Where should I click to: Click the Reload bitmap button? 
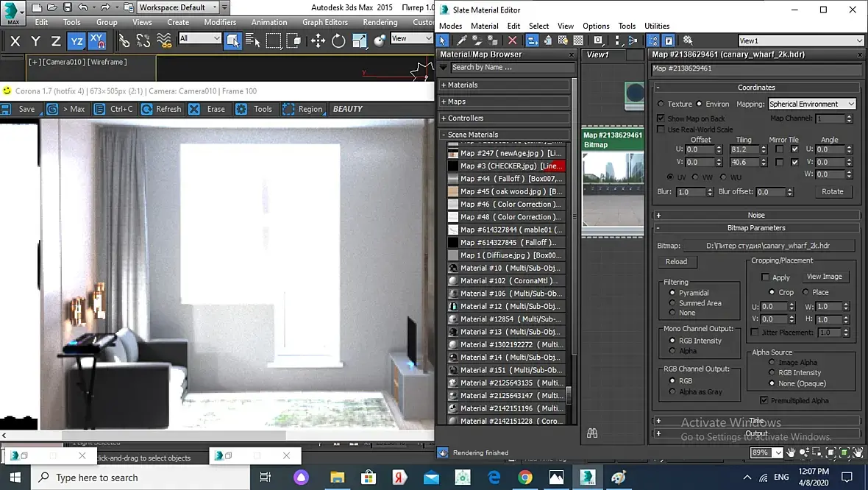coord(677,261)
